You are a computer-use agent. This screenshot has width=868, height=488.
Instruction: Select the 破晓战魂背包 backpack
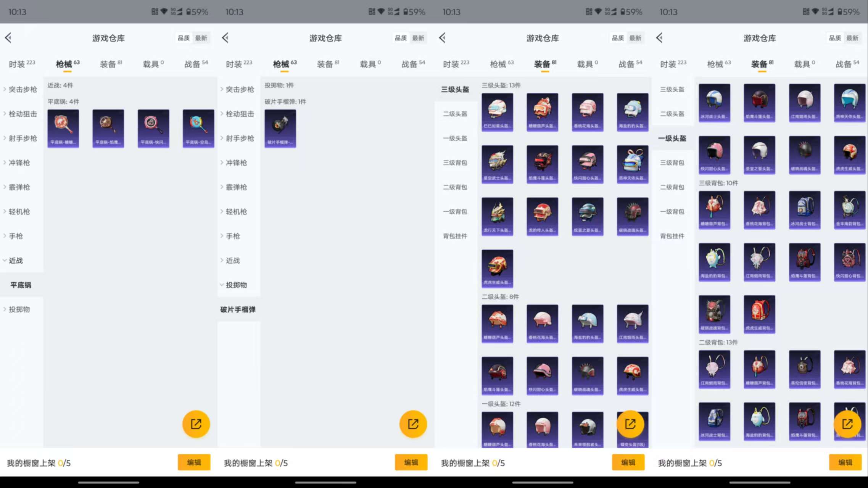[x=715, y=314]
